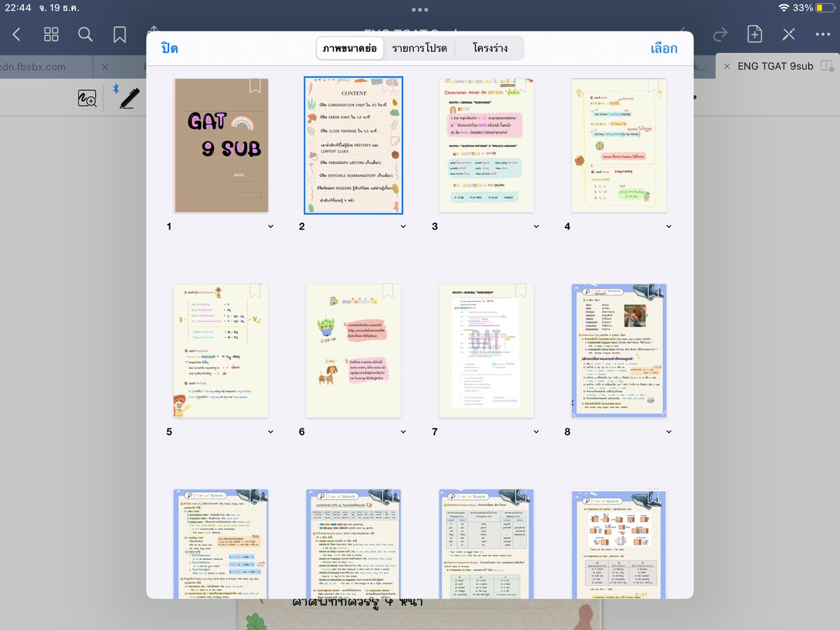
Task: Expand options chevron for page 5
Action: tap(270, 433)
